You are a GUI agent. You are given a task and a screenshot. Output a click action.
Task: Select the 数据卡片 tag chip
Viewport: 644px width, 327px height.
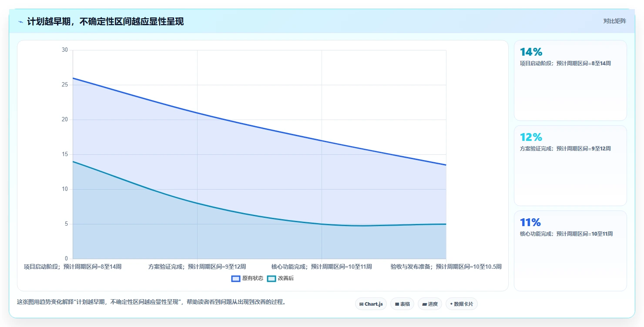point(461,304)
